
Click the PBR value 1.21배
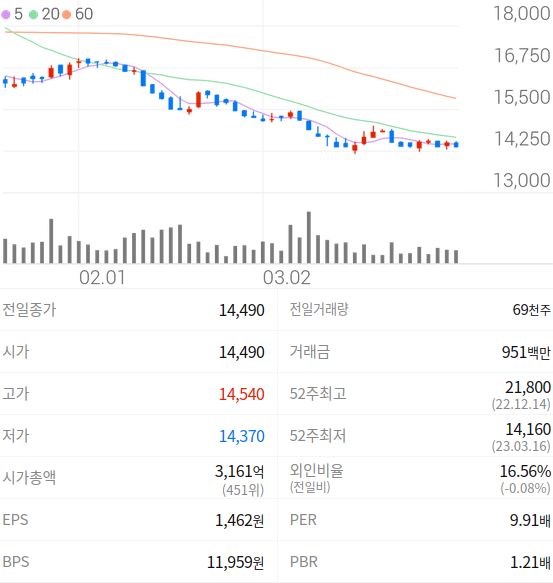[530, 563]
